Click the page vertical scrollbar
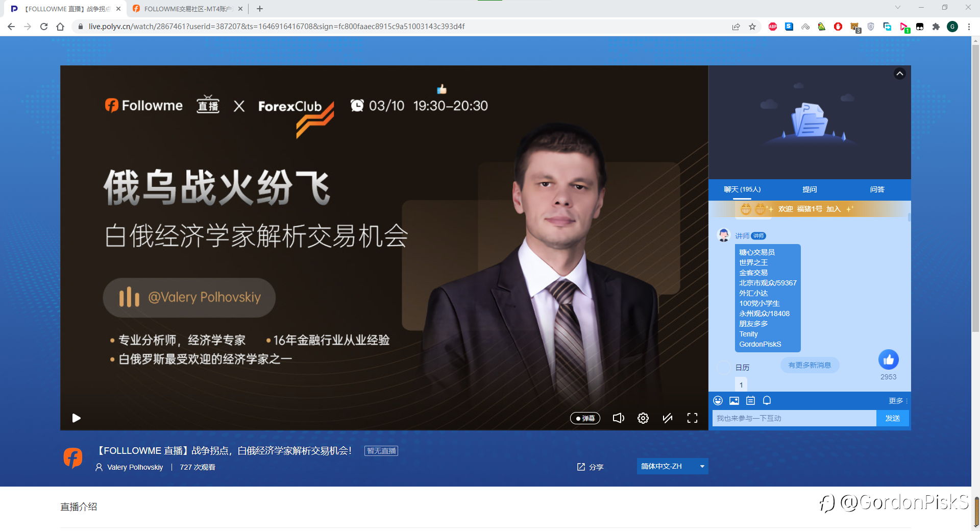 coord(975,189)
